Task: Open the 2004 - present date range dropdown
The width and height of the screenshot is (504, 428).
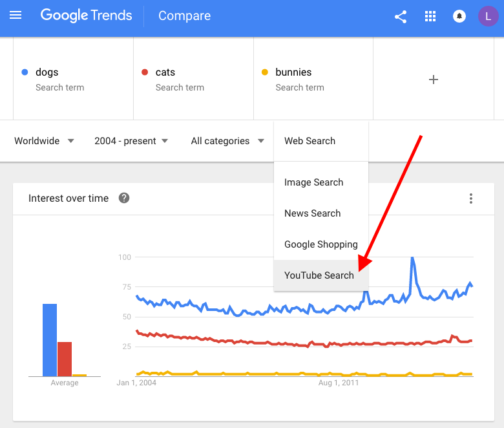Action: pyautogui.click(x=131, y=141)
